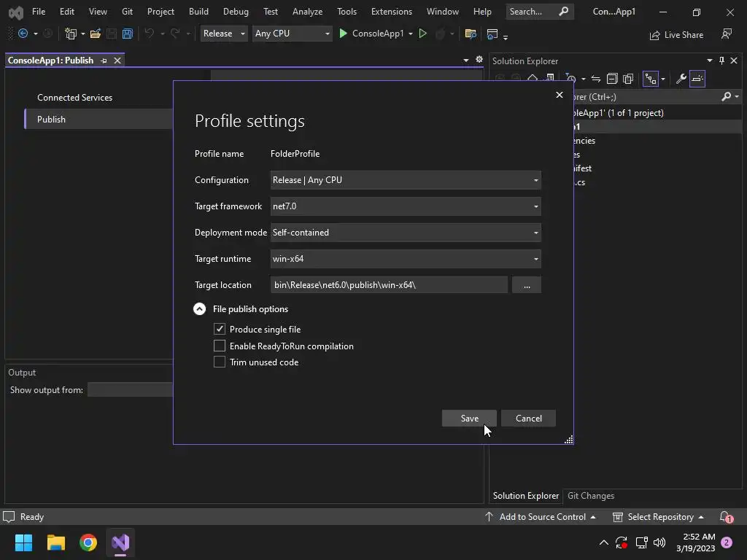
Task: Click the Show output from selector
Action: tap(130, 389)
